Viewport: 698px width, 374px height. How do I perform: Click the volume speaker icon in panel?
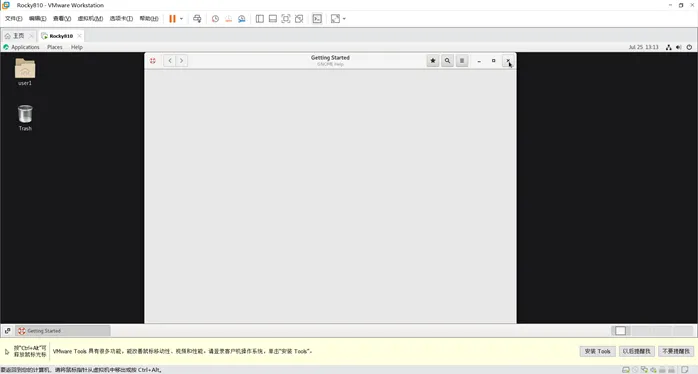click(x=679, y=47)
